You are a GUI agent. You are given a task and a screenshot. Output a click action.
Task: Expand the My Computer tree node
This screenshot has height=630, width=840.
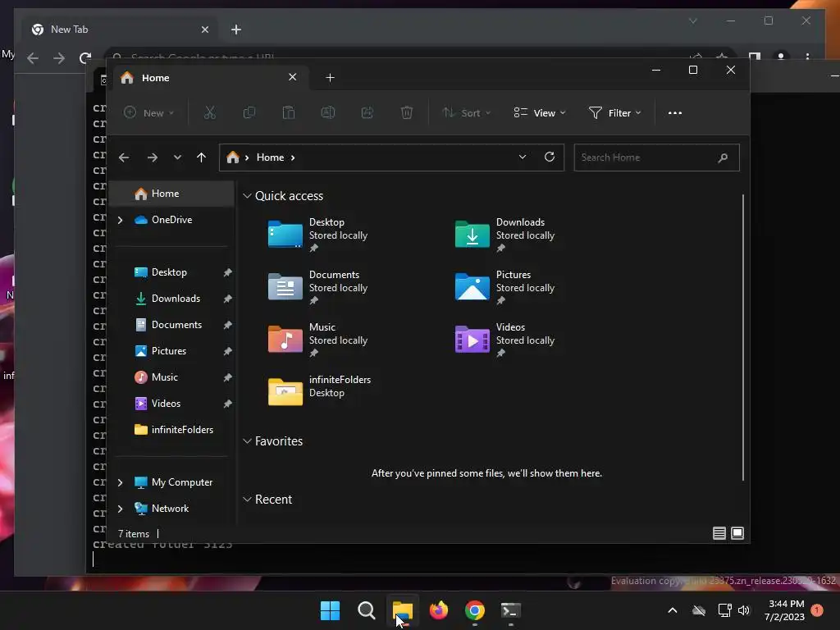[120, 482]
